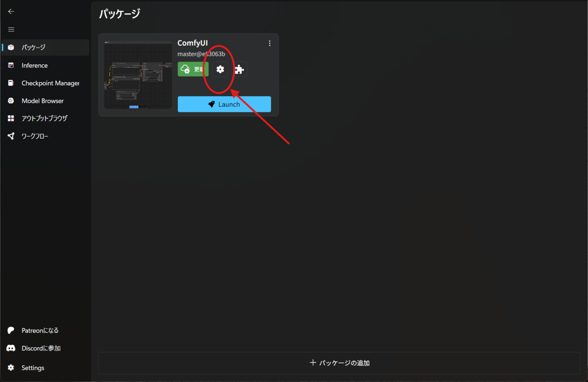Click the green 更新 update button
Screen dimensions: 588x382
[193, 69]
